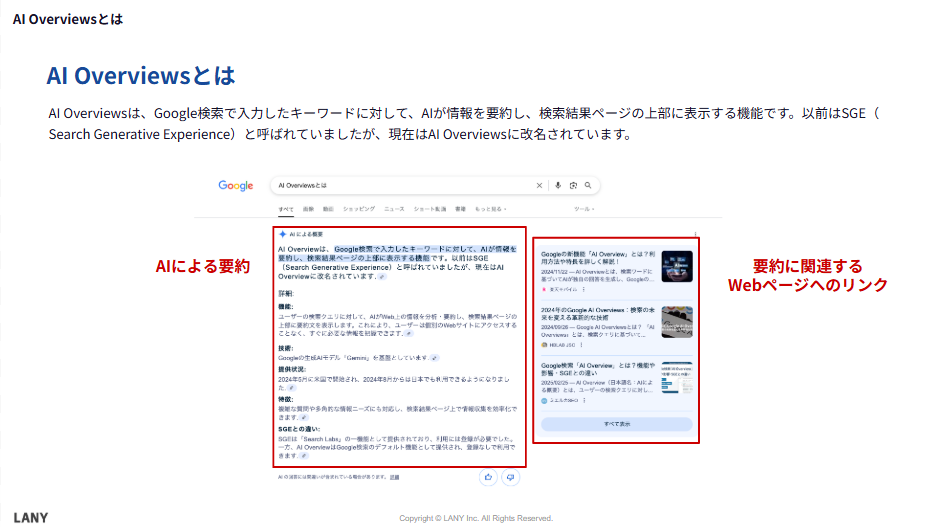
Task: Click the AIによる概要 label
Action: tap(306, 234)
